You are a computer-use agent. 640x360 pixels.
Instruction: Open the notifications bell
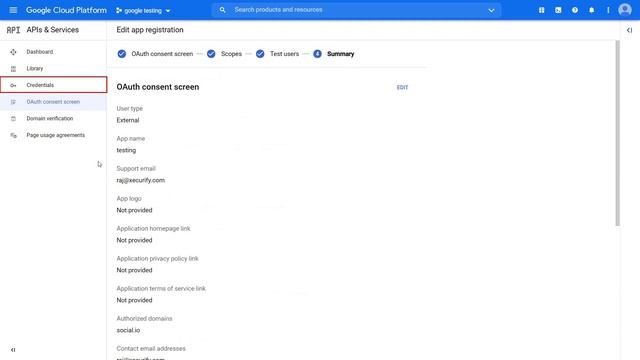pos(591,10)
